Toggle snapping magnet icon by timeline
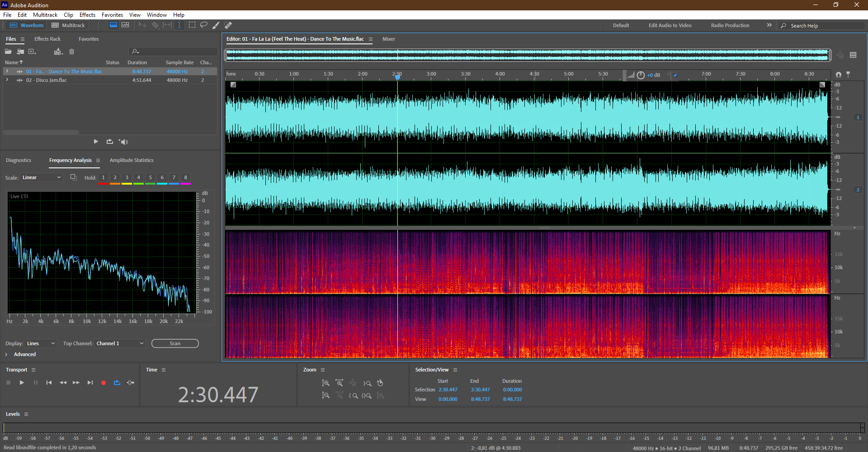The image size is (868, 452). [x=839, y=74]
